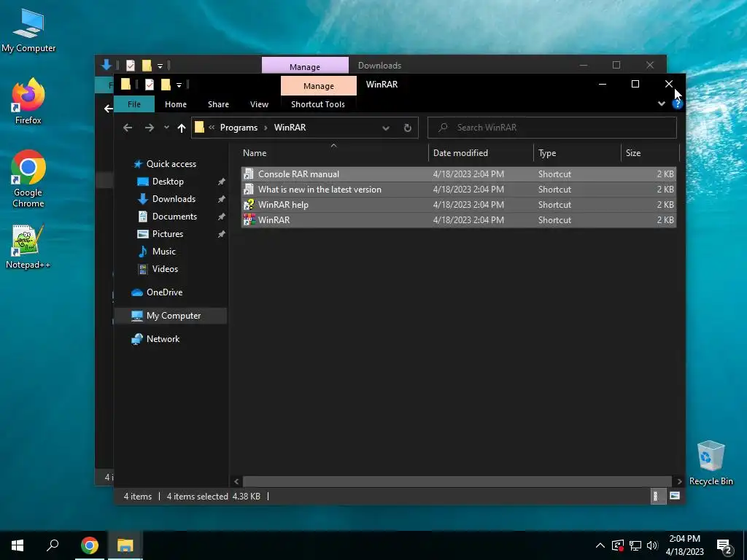Screen dimensions: 747x560
Task: Open the View ribbon tab
Action: pyautogui.click(x=259, y=104)
